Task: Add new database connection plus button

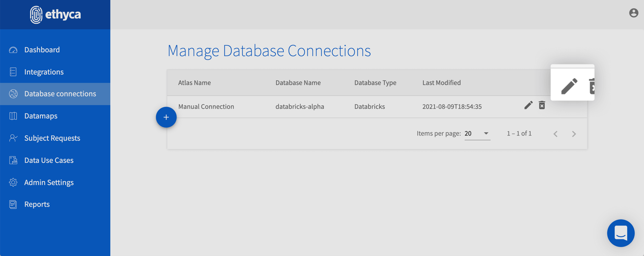Action: click(166, 117)
